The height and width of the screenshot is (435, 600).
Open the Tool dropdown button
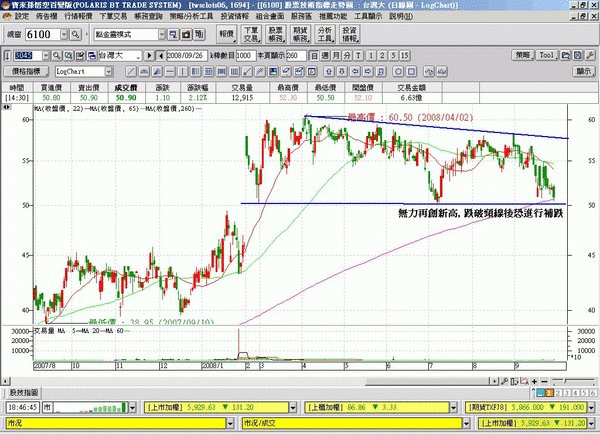click(547, 55)
